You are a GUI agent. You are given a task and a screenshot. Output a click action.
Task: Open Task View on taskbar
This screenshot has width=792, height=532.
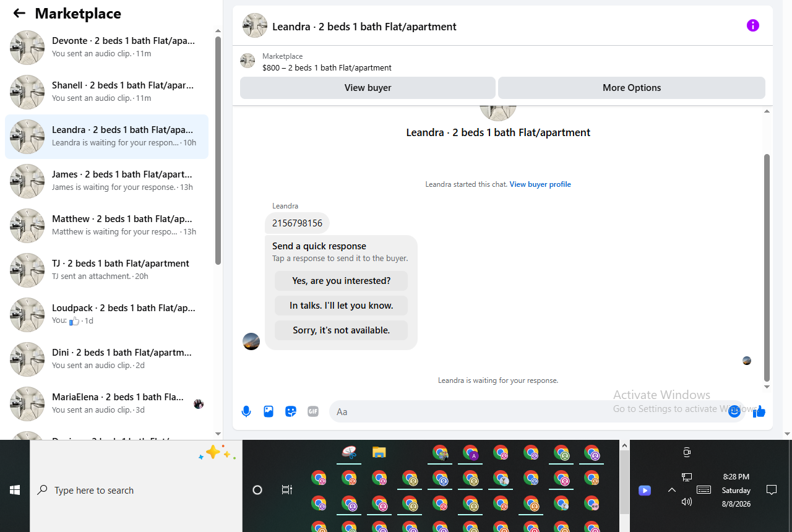coord(287,490)
